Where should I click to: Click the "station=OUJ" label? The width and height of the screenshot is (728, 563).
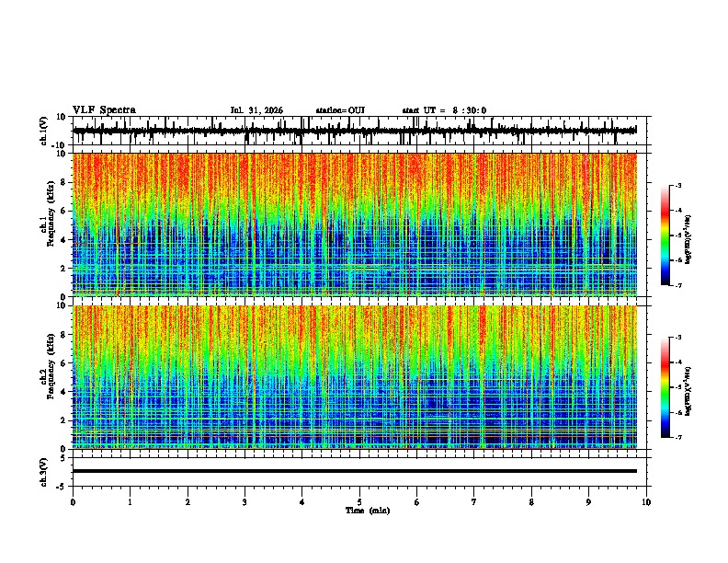(340, 110)
